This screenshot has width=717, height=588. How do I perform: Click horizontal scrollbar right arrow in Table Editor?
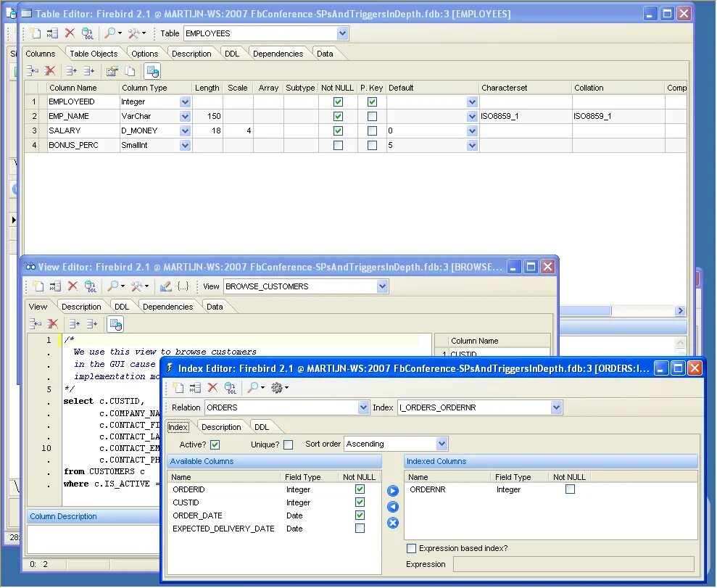click(680, 311)
